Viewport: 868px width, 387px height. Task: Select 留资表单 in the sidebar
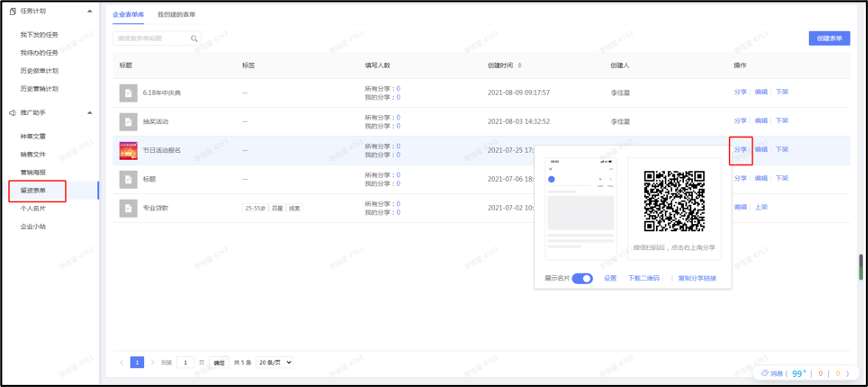pyautogui.click(x=33, y=190)
